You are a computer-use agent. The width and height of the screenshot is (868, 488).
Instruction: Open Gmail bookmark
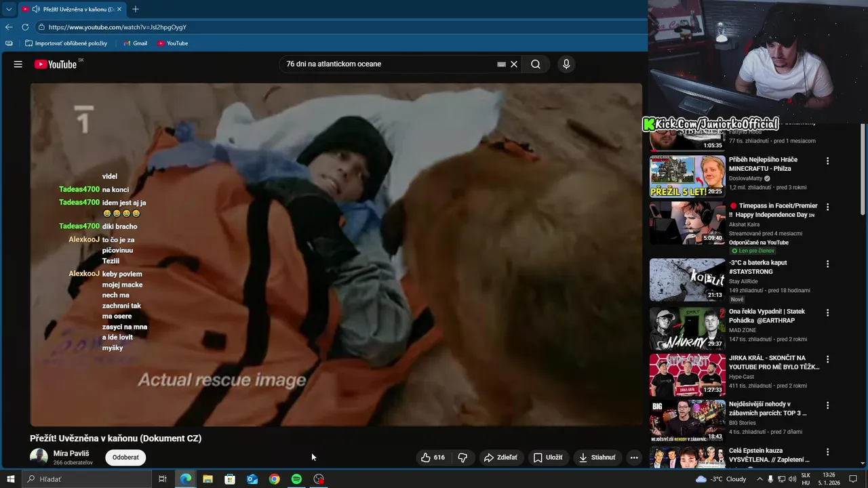coord(136,43)
